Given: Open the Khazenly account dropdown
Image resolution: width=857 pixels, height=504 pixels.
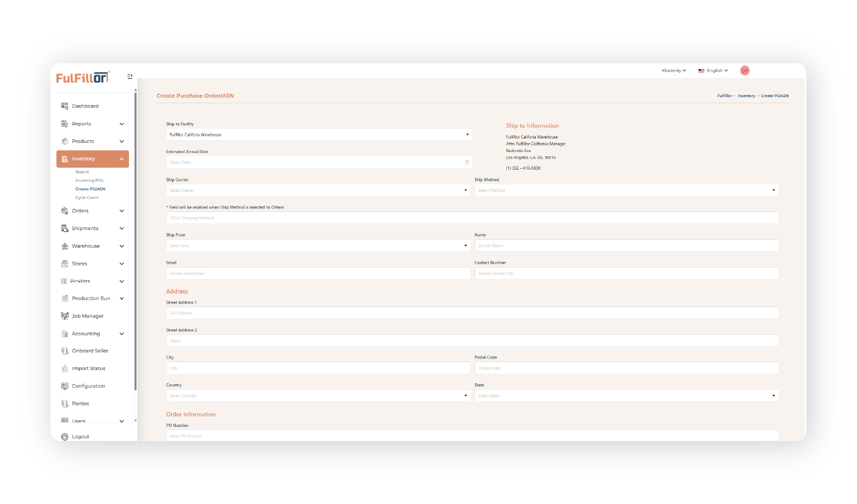Looking at the screenshot, I should pyautogui.click(x=674, y=71).
